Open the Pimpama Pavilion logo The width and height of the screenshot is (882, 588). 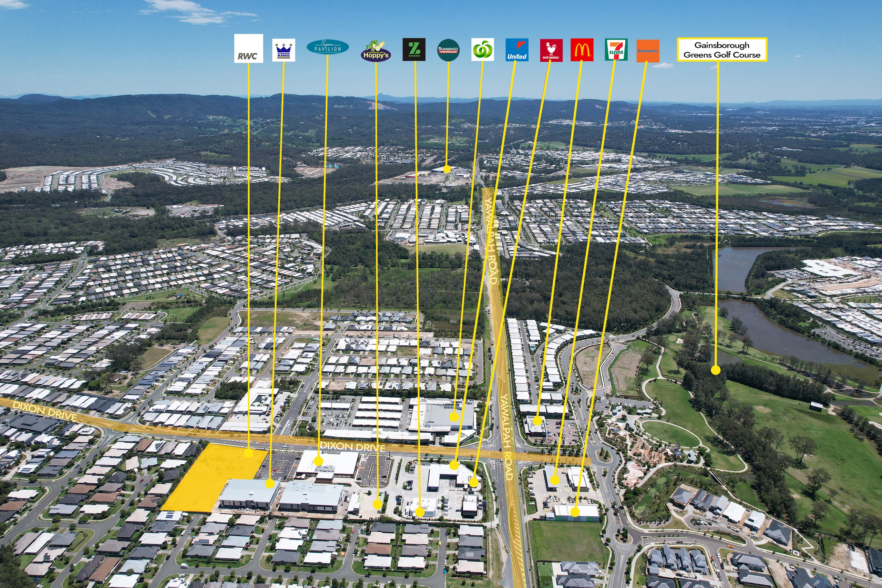(x=327, y=47)
